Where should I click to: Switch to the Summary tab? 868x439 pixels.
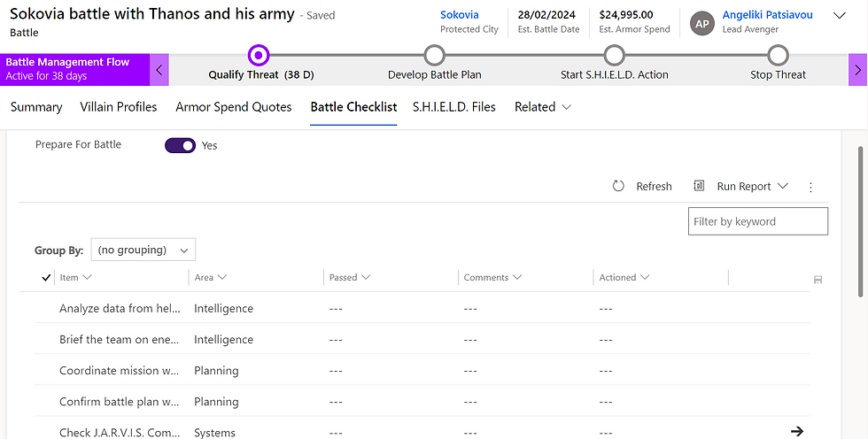tap(36, 107)
